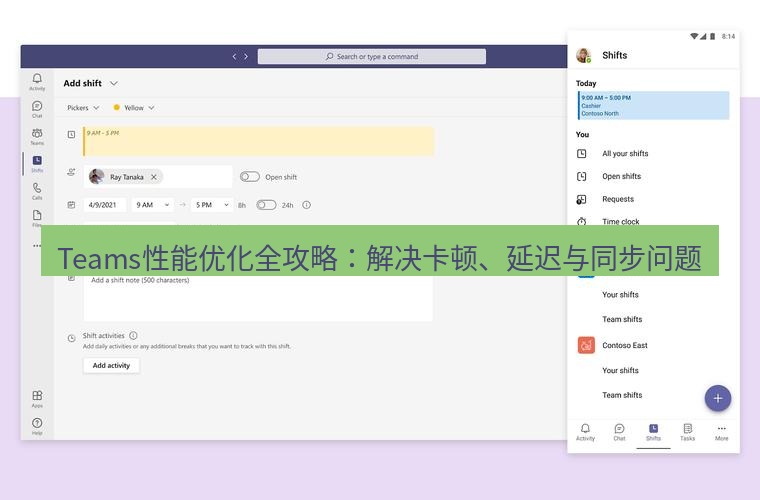Go forward with the right arrow
This screenshot has width=760, height=500.
point(246,56)
